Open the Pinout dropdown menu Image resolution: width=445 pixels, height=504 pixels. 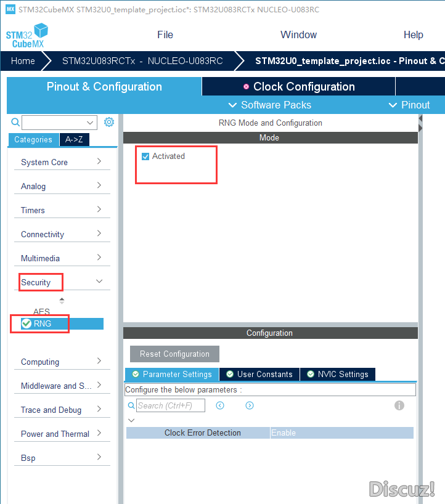point(409,105)
